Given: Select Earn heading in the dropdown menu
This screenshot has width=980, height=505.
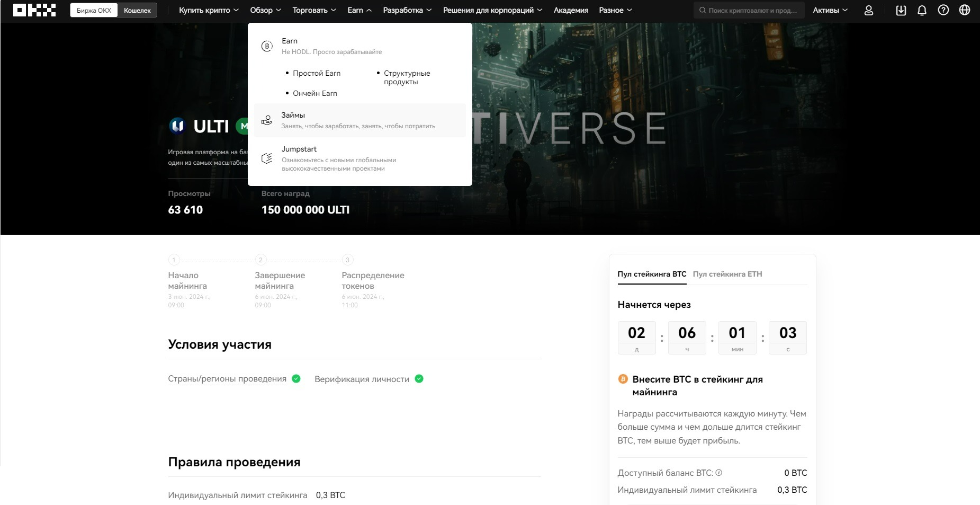Looking at the screenshot, I should [x=290, y=41].
